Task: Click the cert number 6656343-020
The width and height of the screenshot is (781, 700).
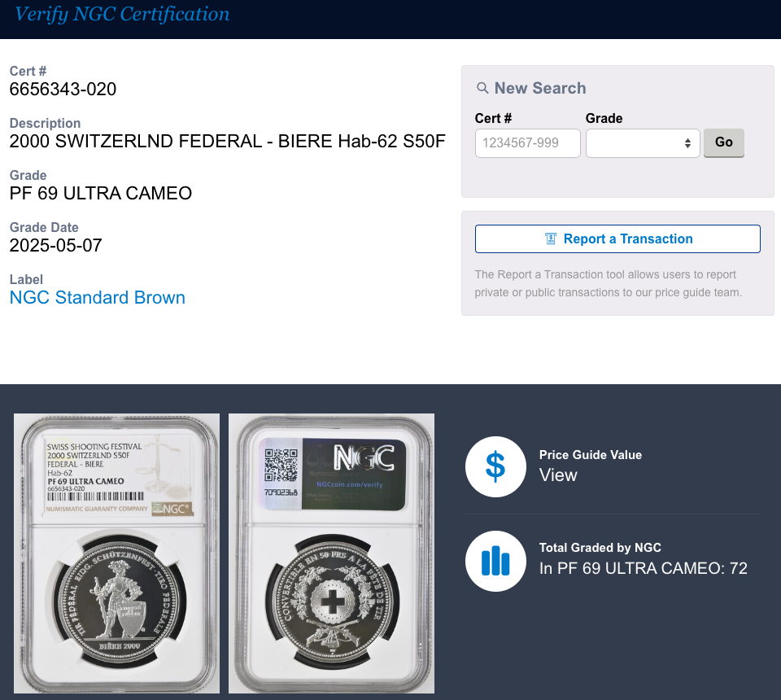Action: point(63,90)
